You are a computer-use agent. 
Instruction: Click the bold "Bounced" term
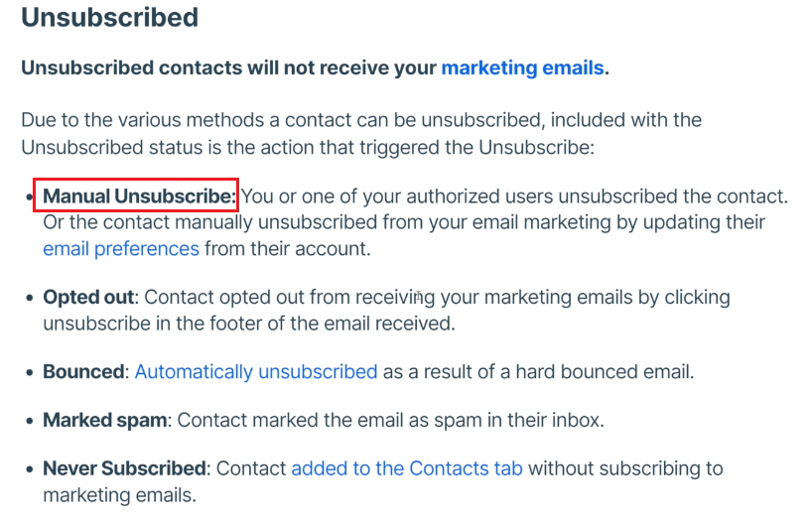(x=83, y=372)
